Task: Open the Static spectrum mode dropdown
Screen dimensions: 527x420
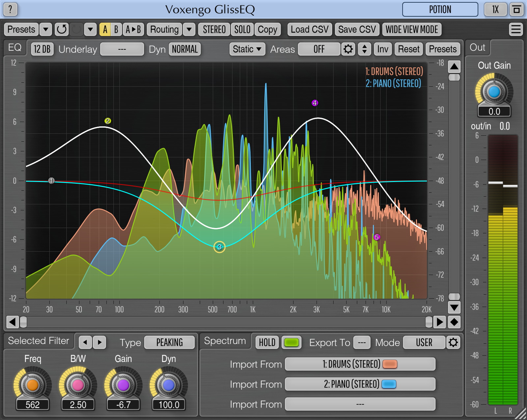Action: pyautogui.click(x=247, y=49)
